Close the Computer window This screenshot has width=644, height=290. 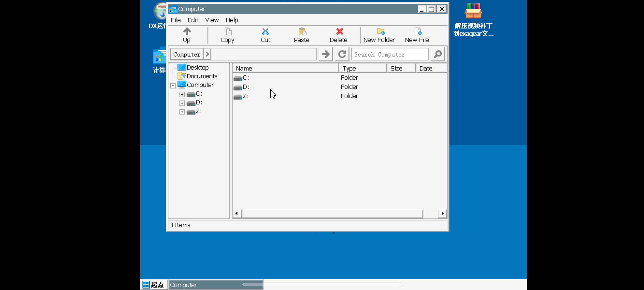[442, 9]
